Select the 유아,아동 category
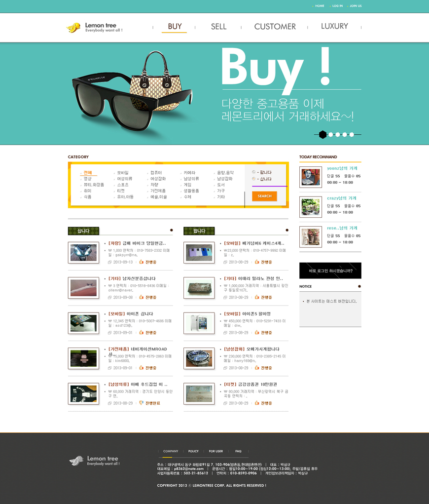Screen dimensions: 429x504 tap(125, 197)
